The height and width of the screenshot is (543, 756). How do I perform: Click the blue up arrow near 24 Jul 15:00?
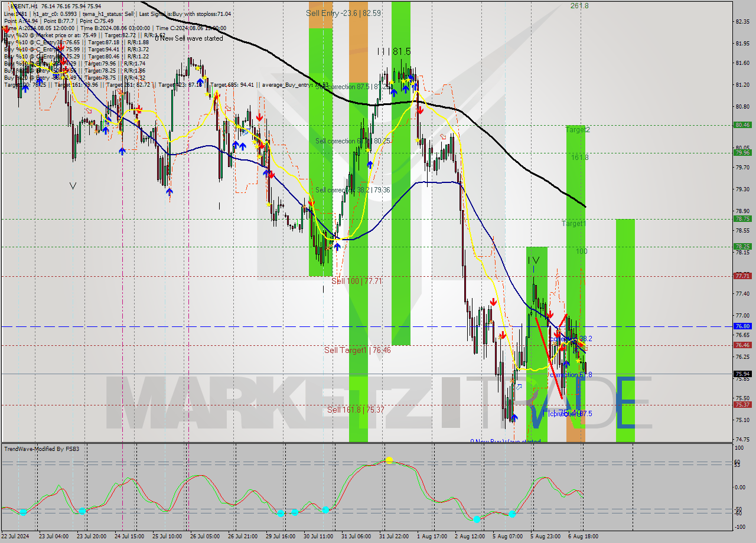point(122,151)
